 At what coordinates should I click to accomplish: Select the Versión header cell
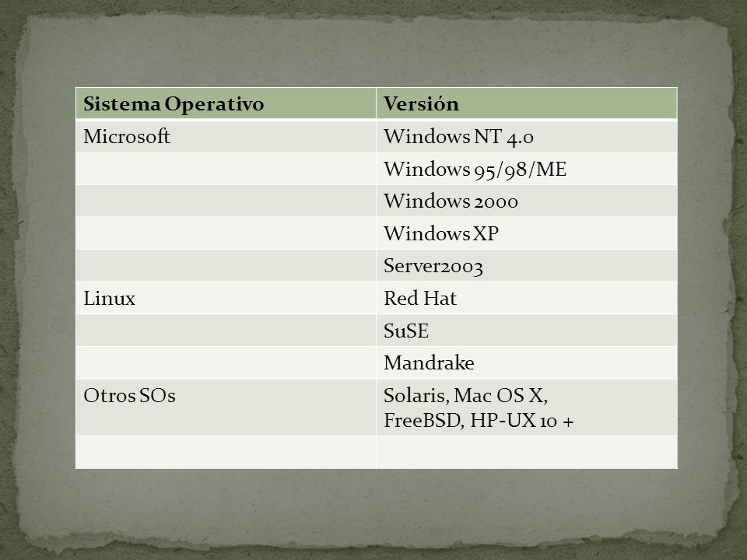(527, 103)
